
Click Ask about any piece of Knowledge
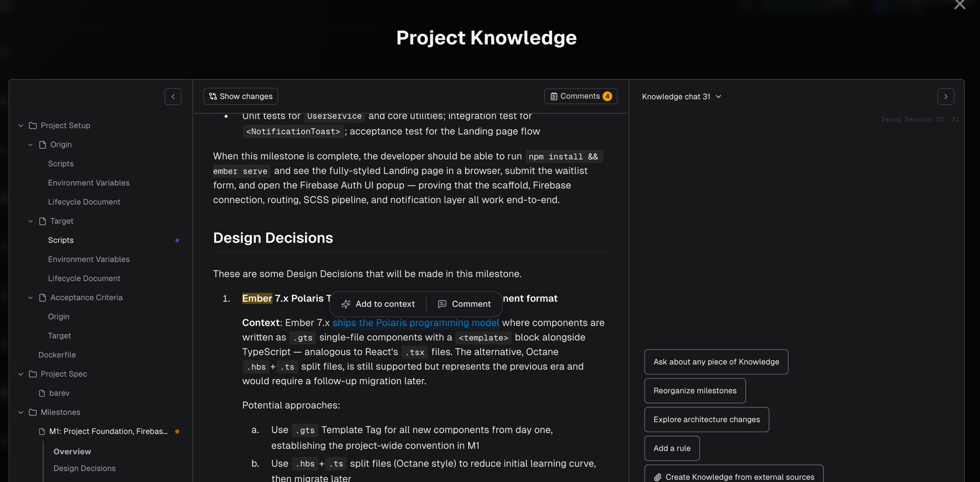coord(716,362)
